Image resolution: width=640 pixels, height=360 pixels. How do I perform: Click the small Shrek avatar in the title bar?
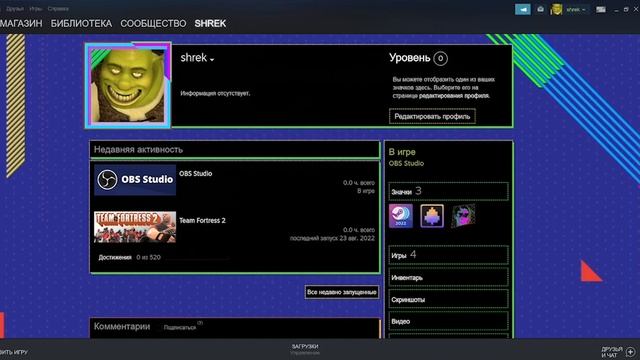tap(556, 9)
